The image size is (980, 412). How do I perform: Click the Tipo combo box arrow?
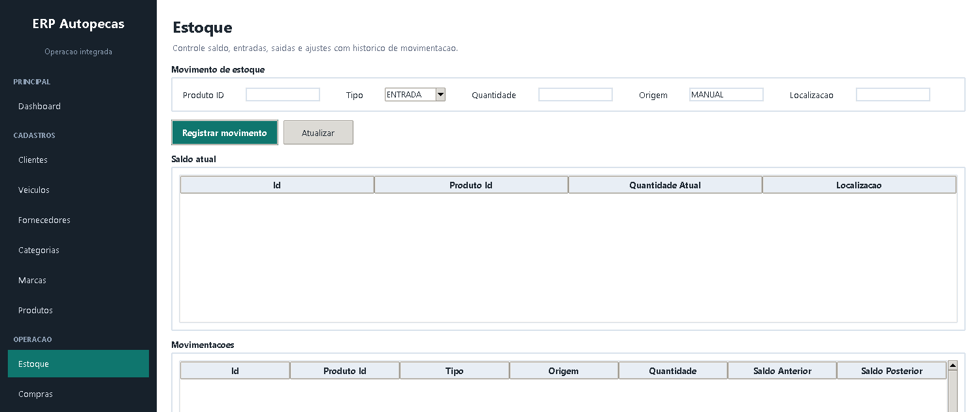(x=440, y=95)
